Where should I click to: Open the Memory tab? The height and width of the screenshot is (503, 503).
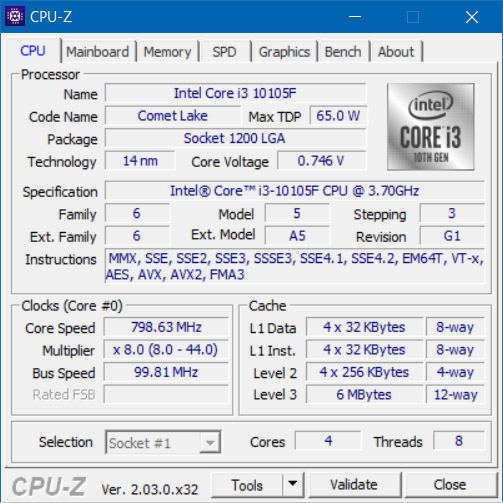(167, 52)
